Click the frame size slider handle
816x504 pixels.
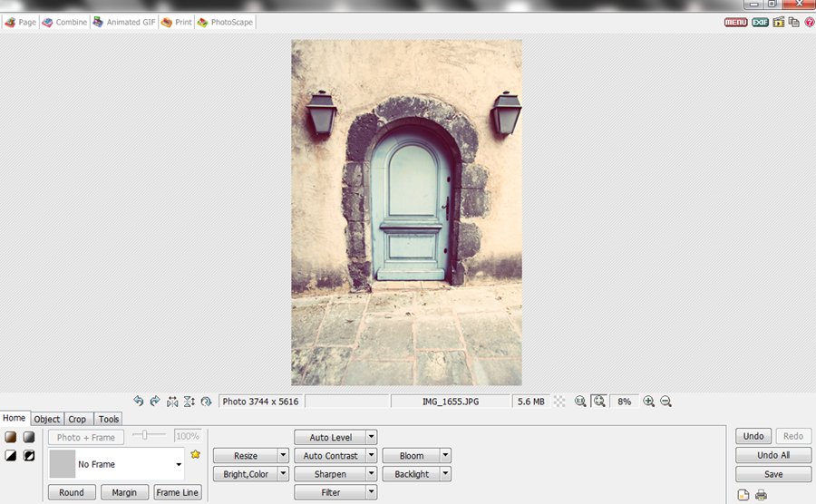[145, 435]
